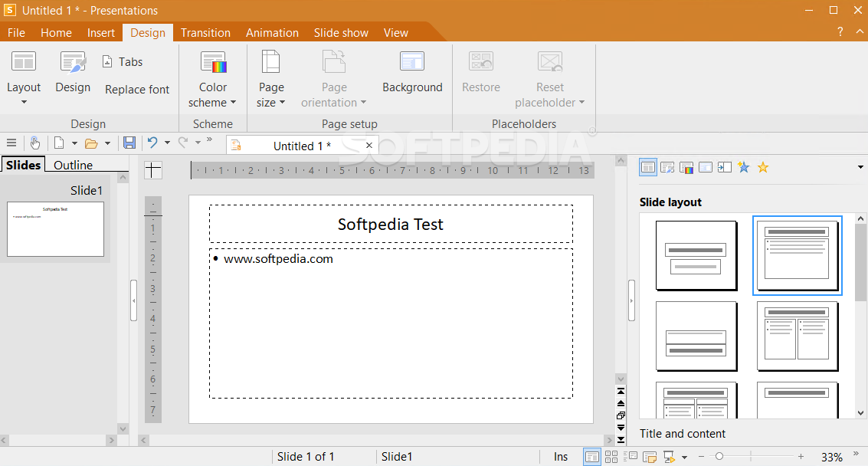Click the Page size icon
This screenshot has width=868, height=466.
pos(270,61)
